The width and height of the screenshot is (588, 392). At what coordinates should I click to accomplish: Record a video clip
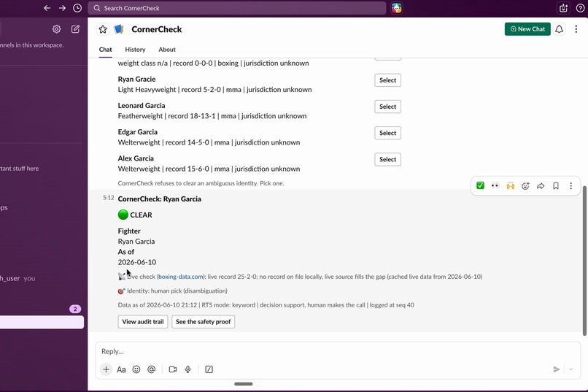pos(173,369)
